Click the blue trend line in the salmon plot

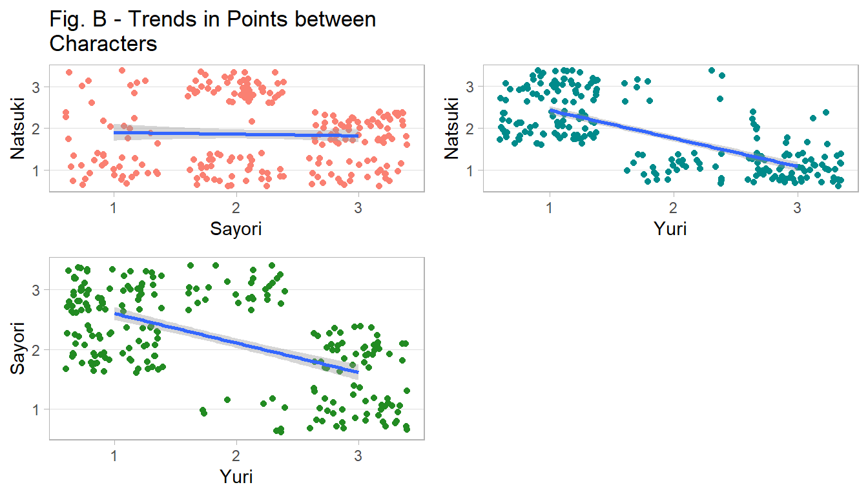pos(236,134)
